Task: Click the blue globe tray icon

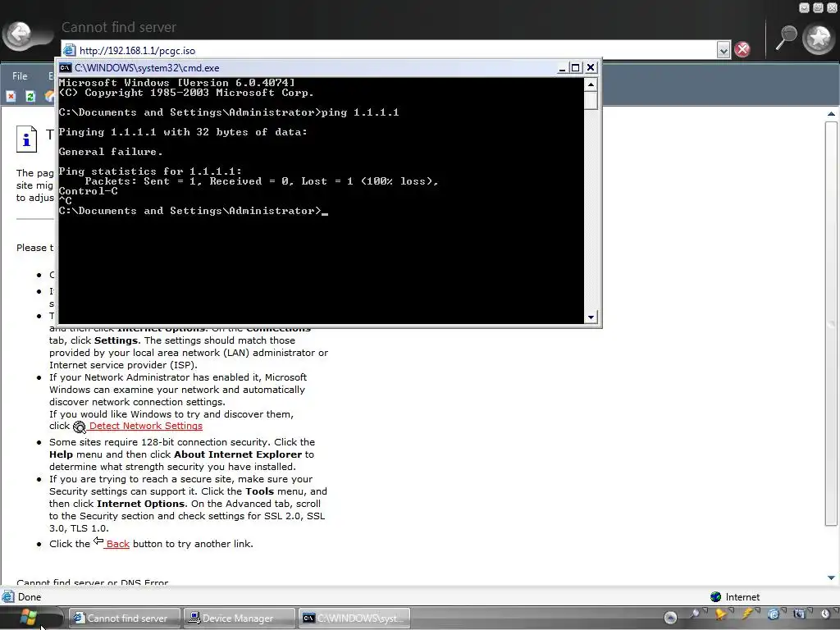Action: tap(773, 614)
